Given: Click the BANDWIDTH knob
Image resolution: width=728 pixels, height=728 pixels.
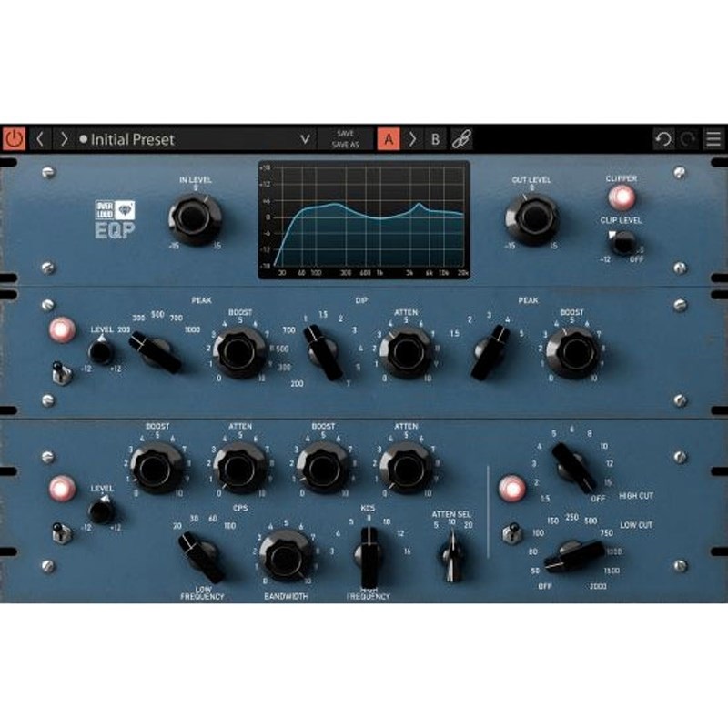Looking at the screenshot, I should pos(286,556).
